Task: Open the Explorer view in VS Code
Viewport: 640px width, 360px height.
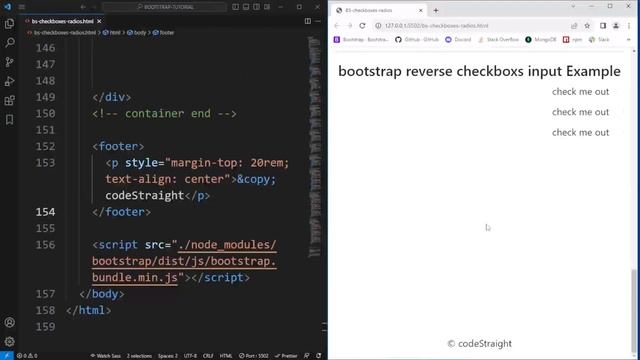Action: tap(9, 24)
